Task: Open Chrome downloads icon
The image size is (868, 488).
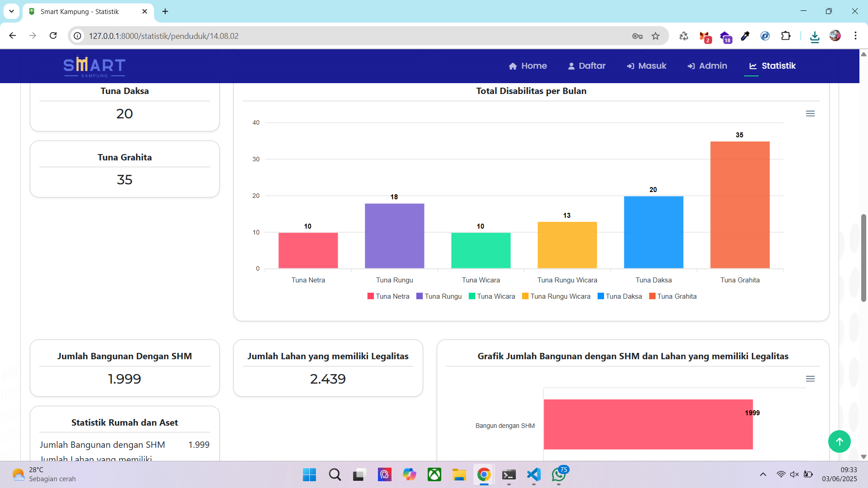Action: point(815,36)
